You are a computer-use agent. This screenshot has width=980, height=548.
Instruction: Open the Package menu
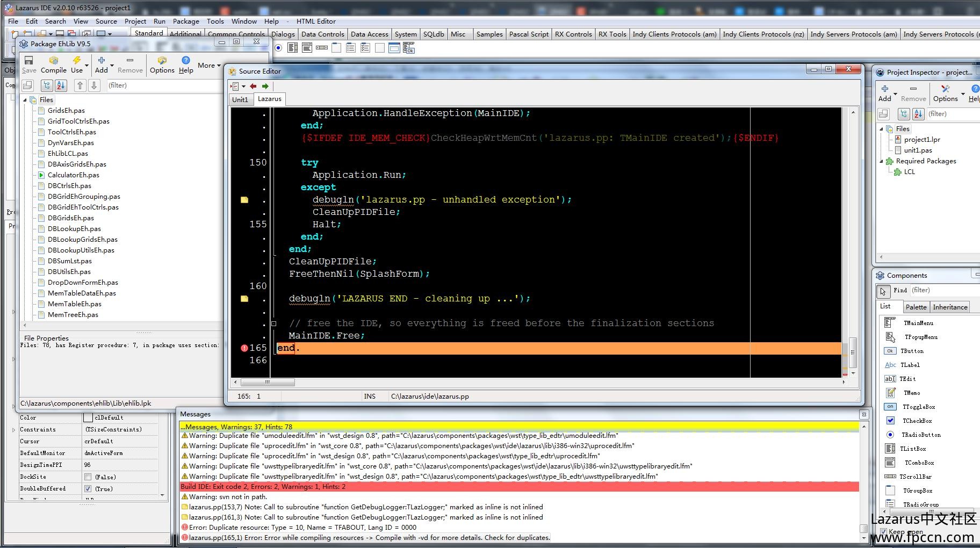tap(186, 21)
